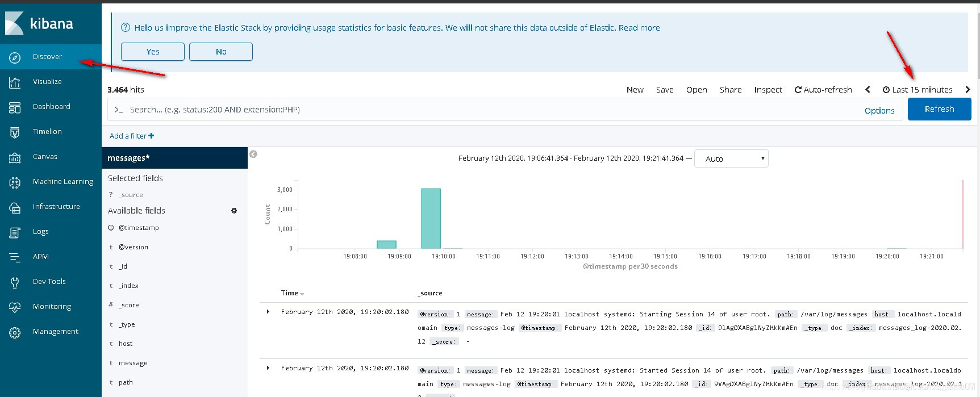Click the Open menu item
Image resolution: width=980 pixels, height=397 pixels.
pyautogui.click(x=697, y=90)
